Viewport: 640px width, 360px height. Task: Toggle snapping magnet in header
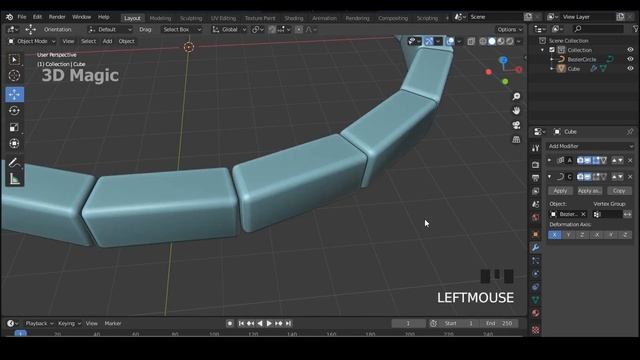click(272, 29)
